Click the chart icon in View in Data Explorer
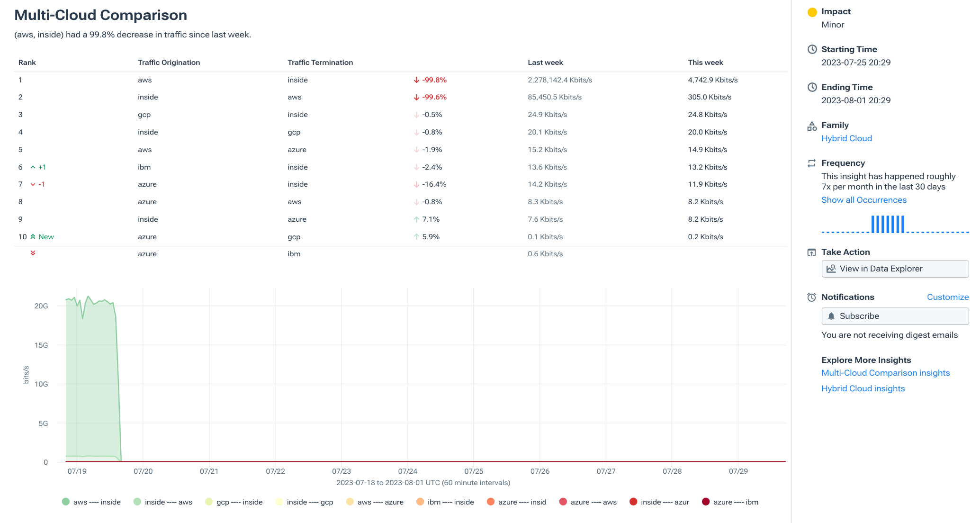The image size is (980, 523). coord(831,269)
